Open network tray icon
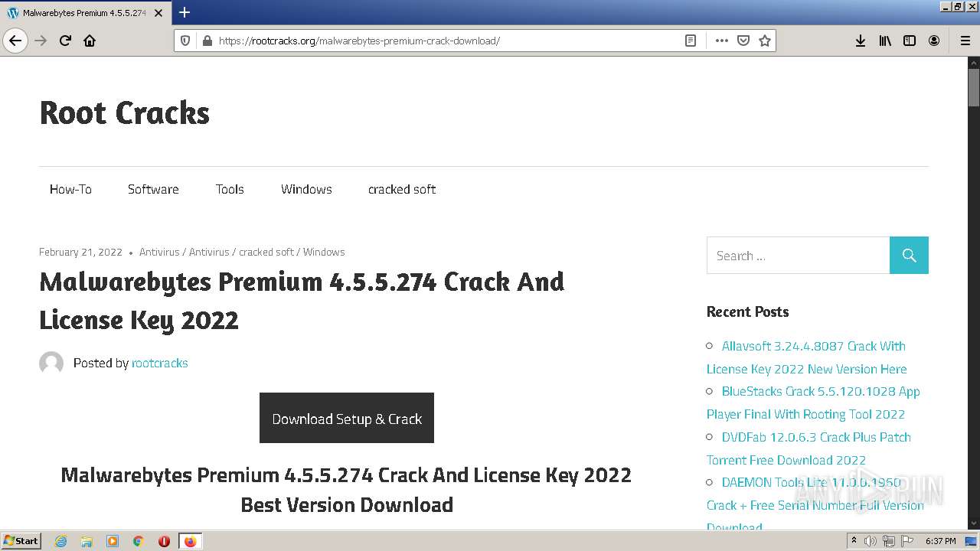980x551 pixels. pos(888,541)
